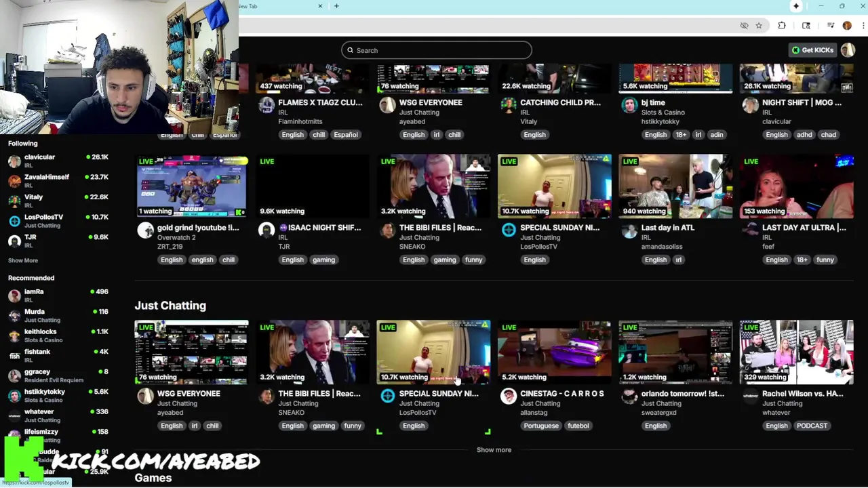Click CATCHING CHILD PR... stream title
This screenshot has height=488, width=868.
pyautogui.click(x=560, y=103)
